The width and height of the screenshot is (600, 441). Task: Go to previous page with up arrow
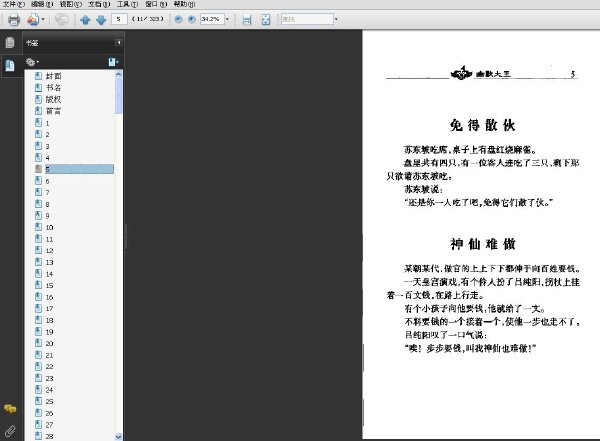click(x=85, y=20)
